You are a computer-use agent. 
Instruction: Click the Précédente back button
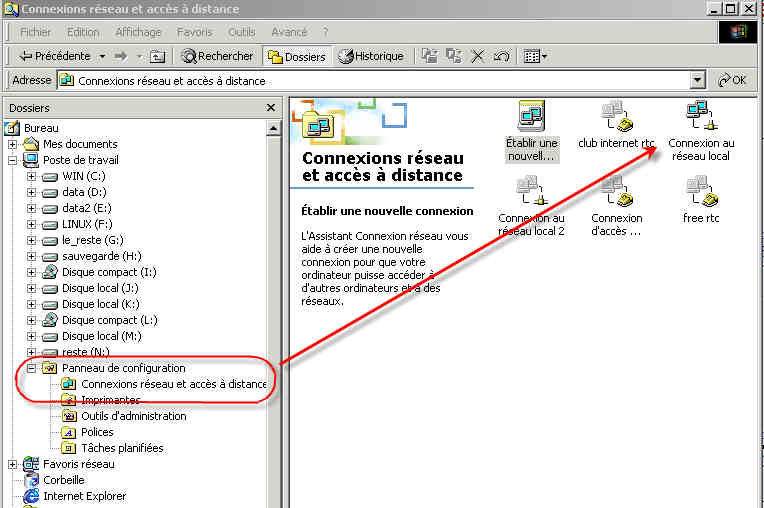(x=55, y=56)
